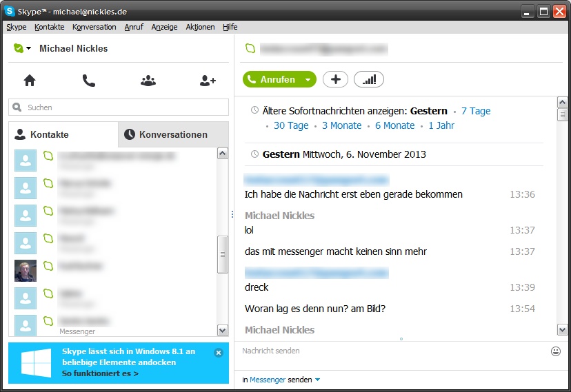Viewport: 571px width, 392px height.
Task: Click message 'Ich habe die Nachricht erst eben gerade bekommen'
Action: (x=353, y=194)
